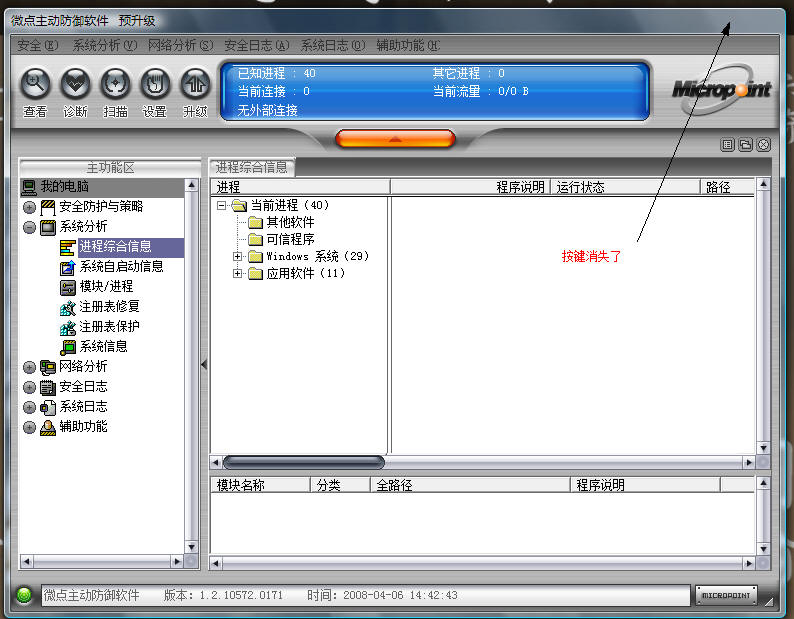Screen dimensions: 794x619
Task: Click the 安全日志 log icon
Action: (48, 388)
